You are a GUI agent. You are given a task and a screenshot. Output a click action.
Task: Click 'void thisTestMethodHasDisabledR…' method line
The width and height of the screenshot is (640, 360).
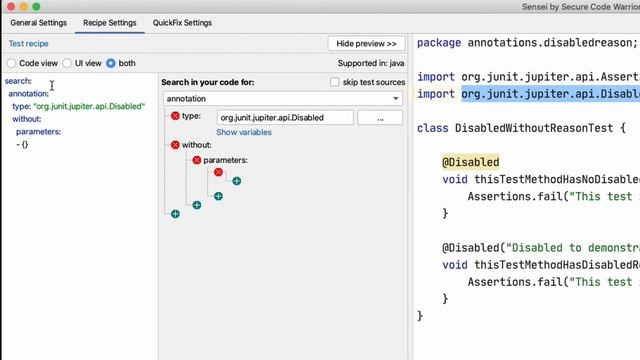click(541, 265)
